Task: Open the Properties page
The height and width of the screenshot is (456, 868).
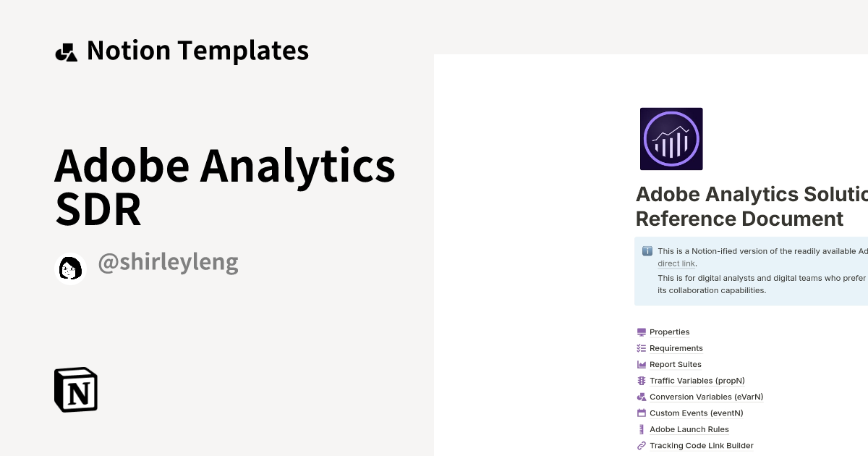Action: click(x=669, y=332)
